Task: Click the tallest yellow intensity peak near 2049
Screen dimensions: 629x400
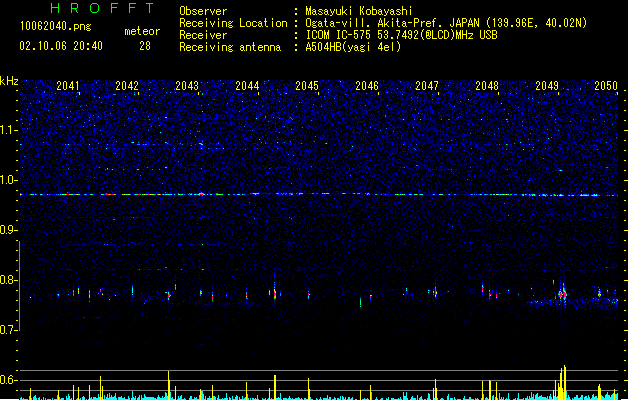Action: (x=565, y=382)
